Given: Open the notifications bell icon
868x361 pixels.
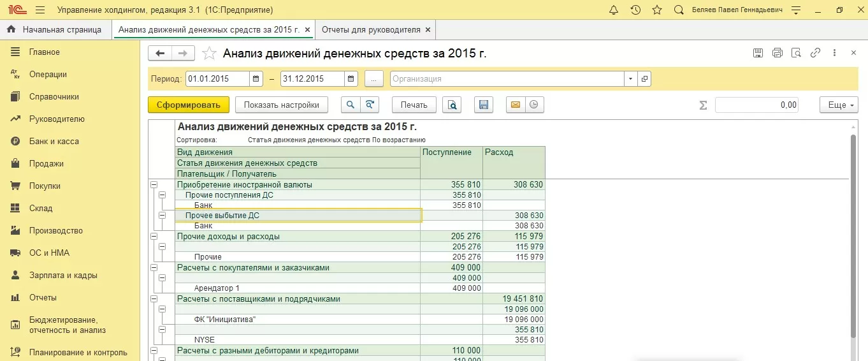Looking at the screenshot, I should [x=614, y=10].
